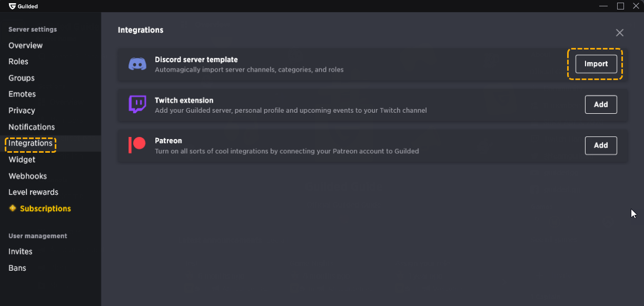Go to Roles settings

point(18,62)
